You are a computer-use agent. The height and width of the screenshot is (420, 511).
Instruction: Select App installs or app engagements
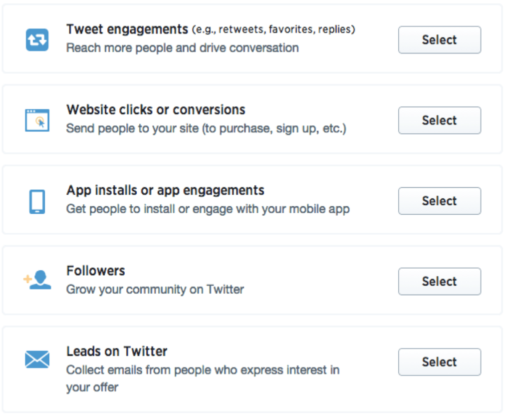pos(439,201)
